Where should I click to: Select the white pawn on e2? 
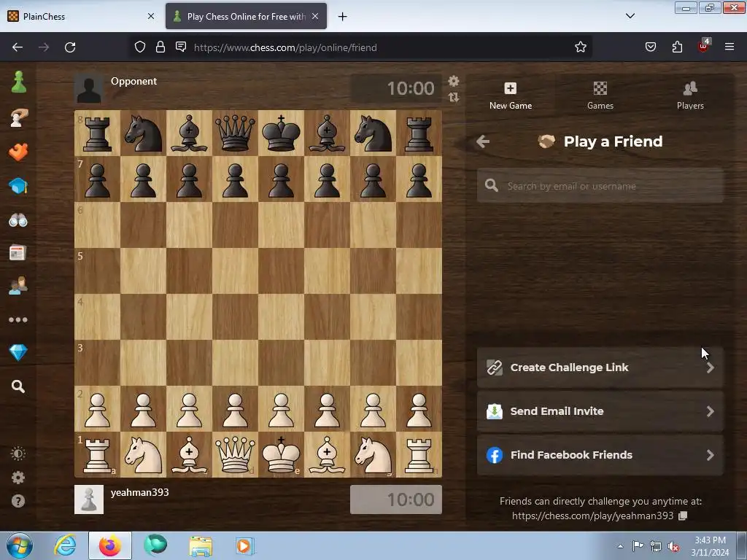(x=281, y=410)
